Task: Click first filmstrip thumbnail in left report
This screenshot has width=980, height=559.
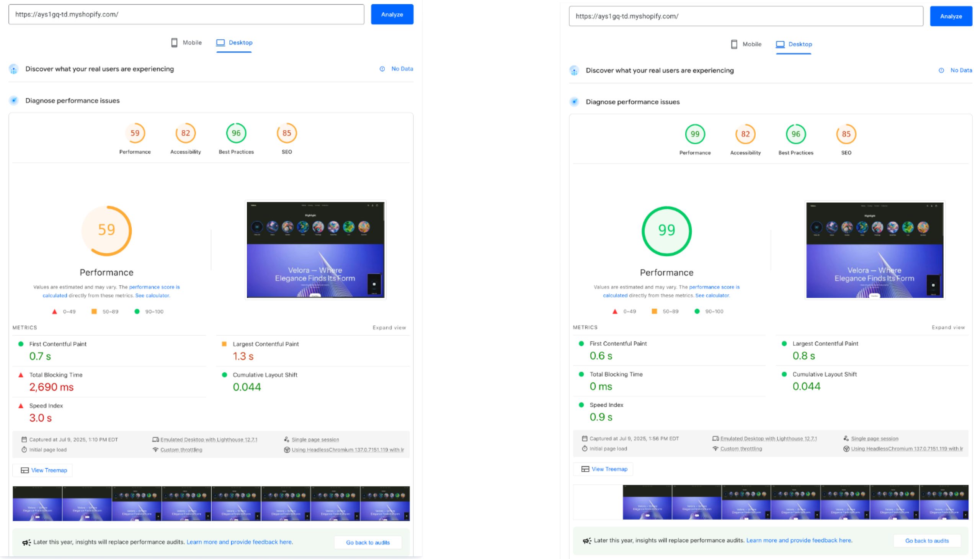Action: point(37,503)
